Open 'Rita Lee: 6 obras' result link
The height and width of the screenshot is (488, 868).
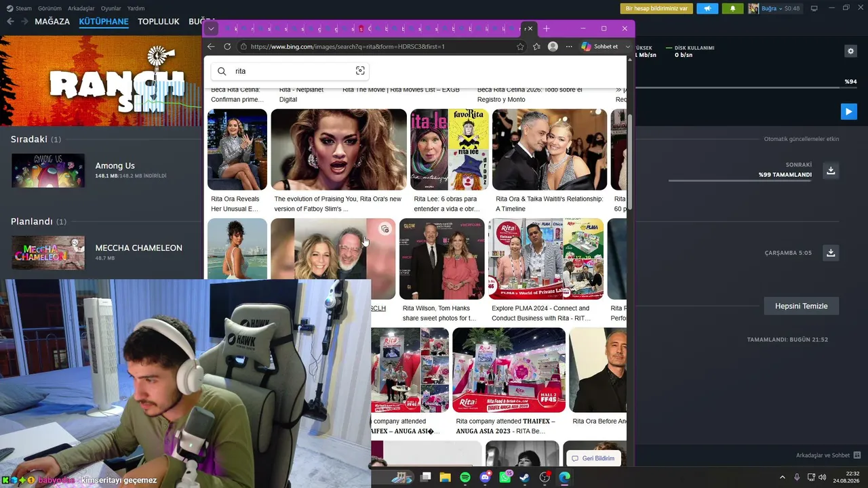(447, 204)
